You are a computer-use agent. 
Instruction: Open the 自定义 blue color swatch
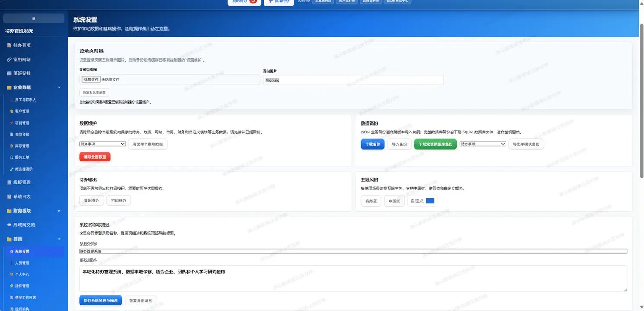[x=430, y=201]
